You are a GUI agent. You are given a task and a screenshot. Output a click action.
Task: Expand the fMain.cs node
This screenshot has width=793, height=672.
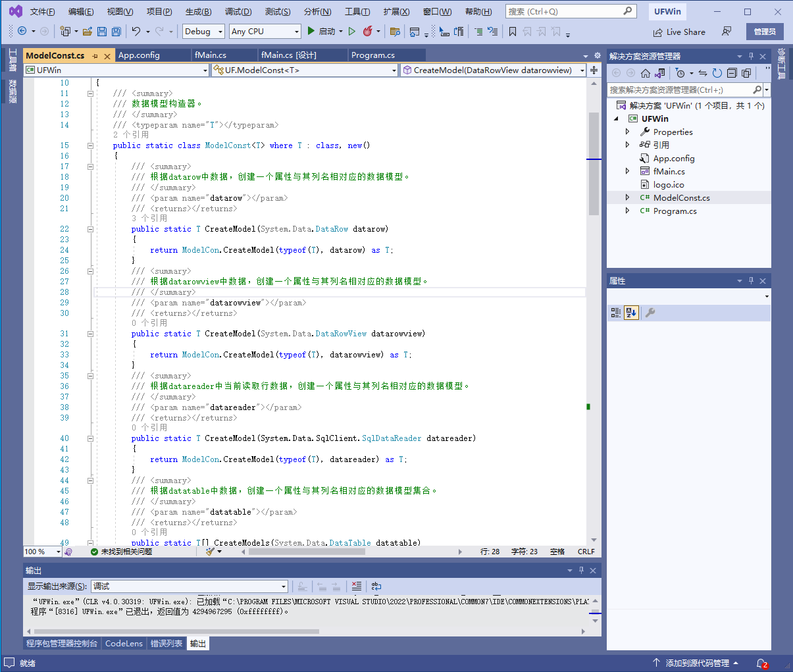coord(627,171)
